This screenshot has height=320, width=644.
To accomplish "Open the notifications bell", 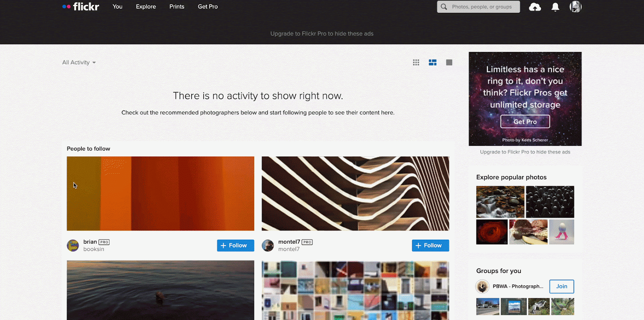I will (555, 7).
